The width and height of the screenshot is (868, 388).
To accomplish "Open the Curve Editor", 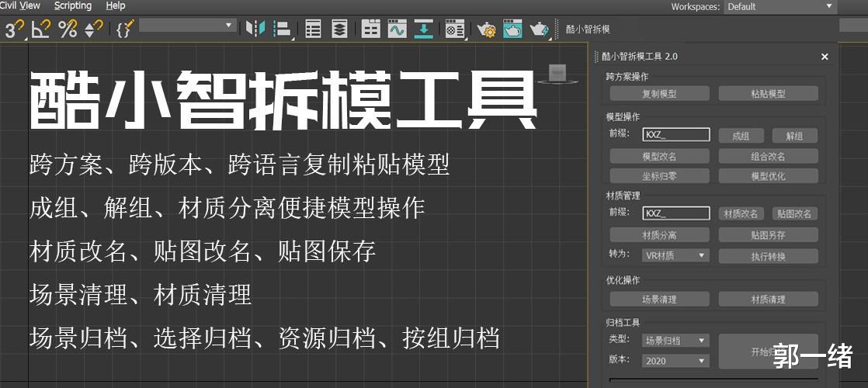I will (397, 29).
